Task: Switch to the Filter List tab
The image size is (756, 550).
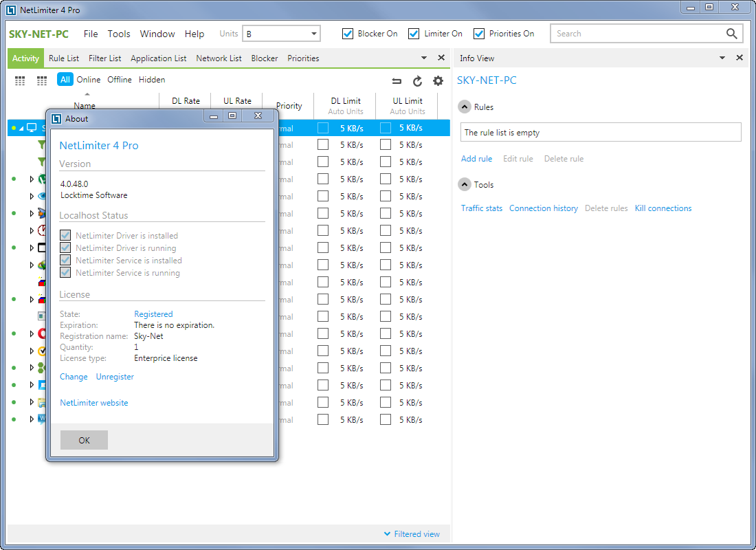Action: [x=104, y=58]
